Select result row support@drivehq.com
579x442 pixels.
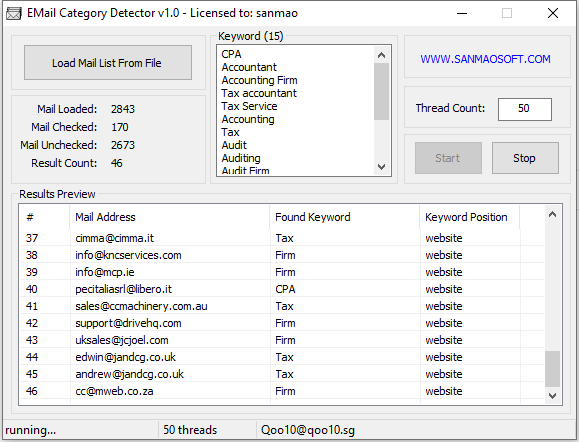(281, 323)
